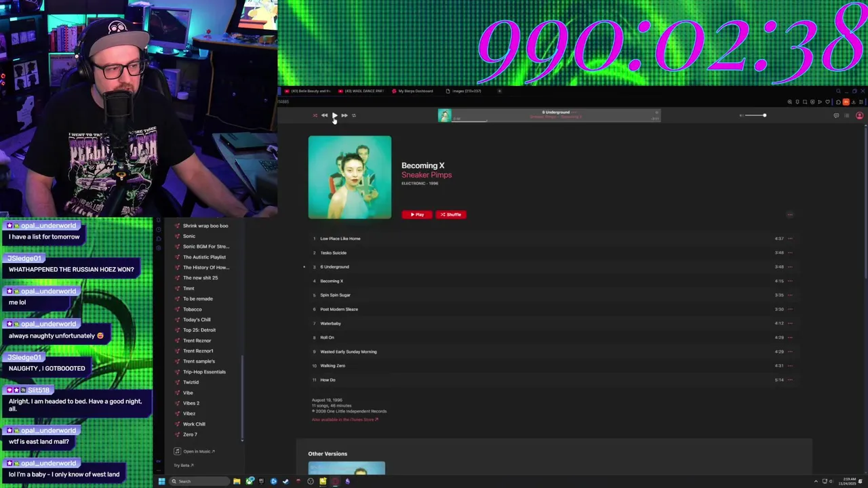Screen dimensions: 868x488
Task: Switch to WADL DANCE PART browser tab
Action: coord(361,91)
